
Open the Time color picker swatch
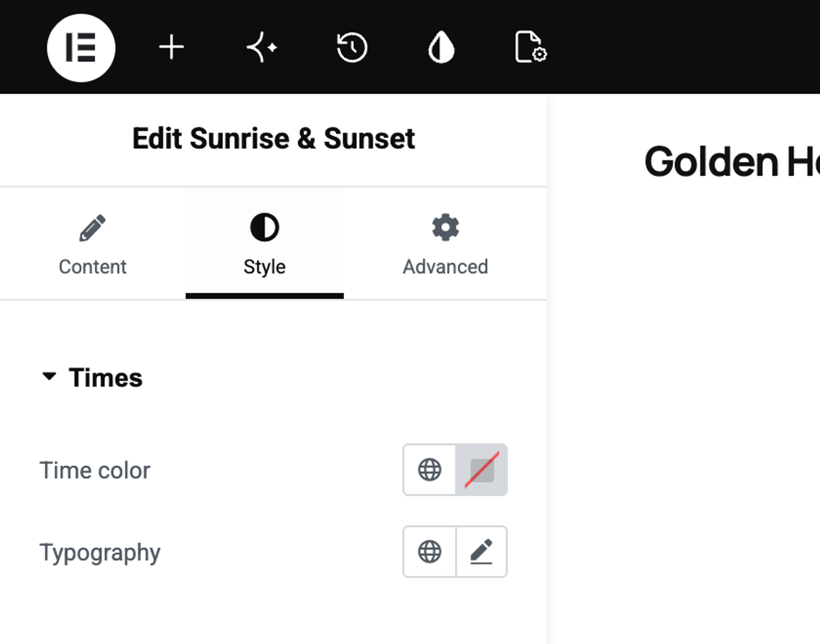(482, 470)
